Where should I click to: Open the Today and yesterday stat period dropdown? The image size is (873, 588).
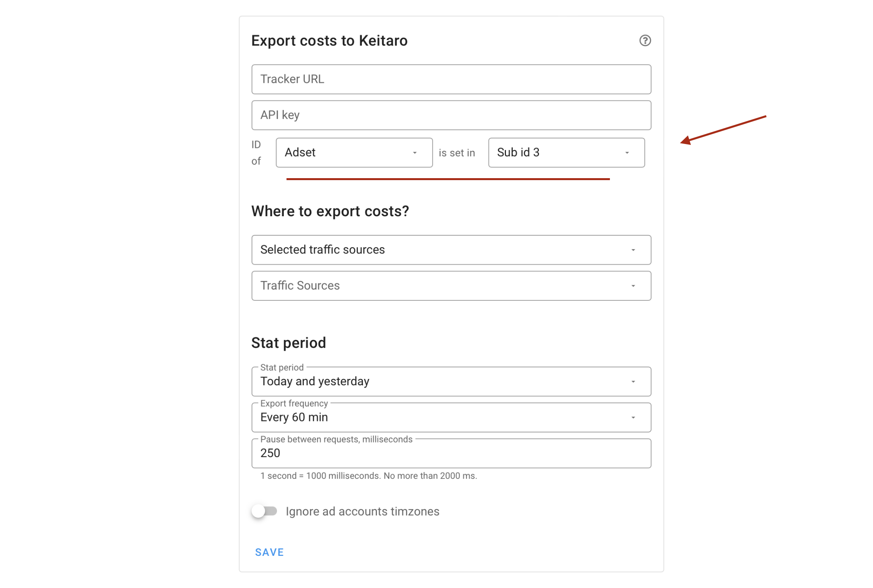[451, 382]
